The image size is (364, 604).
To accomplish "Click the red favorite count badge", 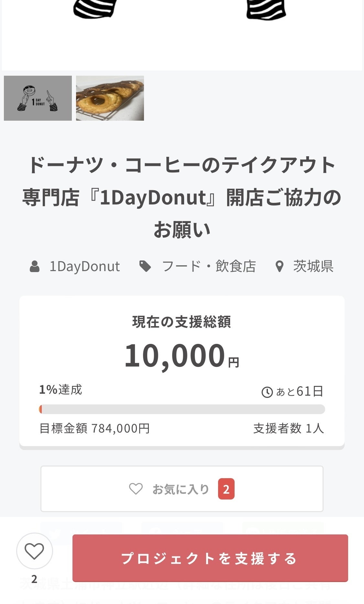I will pyautogui.click(x=226, y=489).
